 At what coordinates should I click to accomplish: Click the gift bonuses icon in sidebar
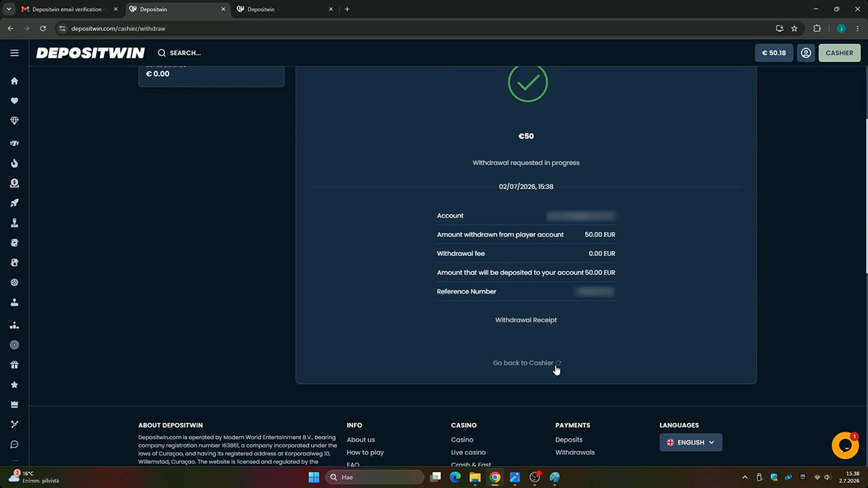[x=14, y=365]
